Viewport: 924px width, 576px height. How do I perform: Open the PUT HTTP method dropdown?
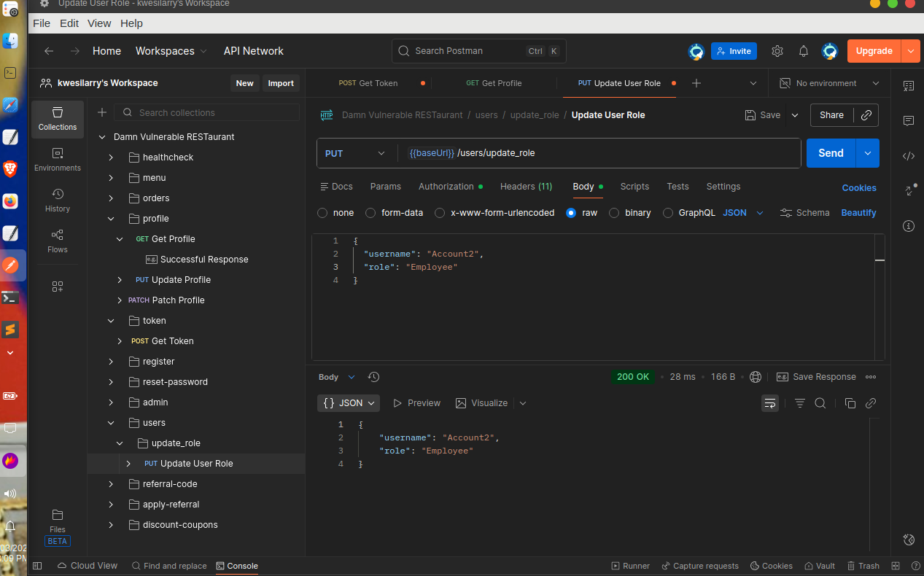(x=355, y=153)
